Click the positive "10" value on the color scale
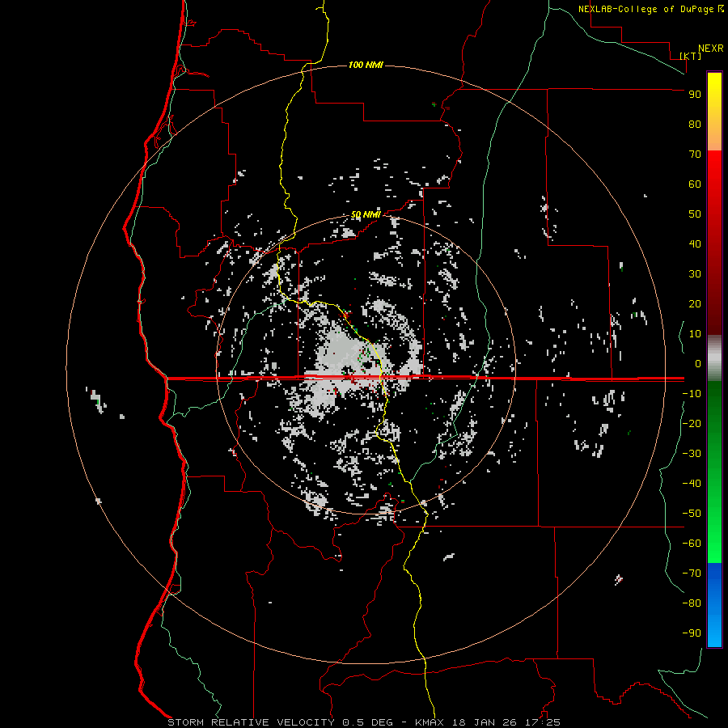This screenshot has width=728, height=728. point(695,334)
